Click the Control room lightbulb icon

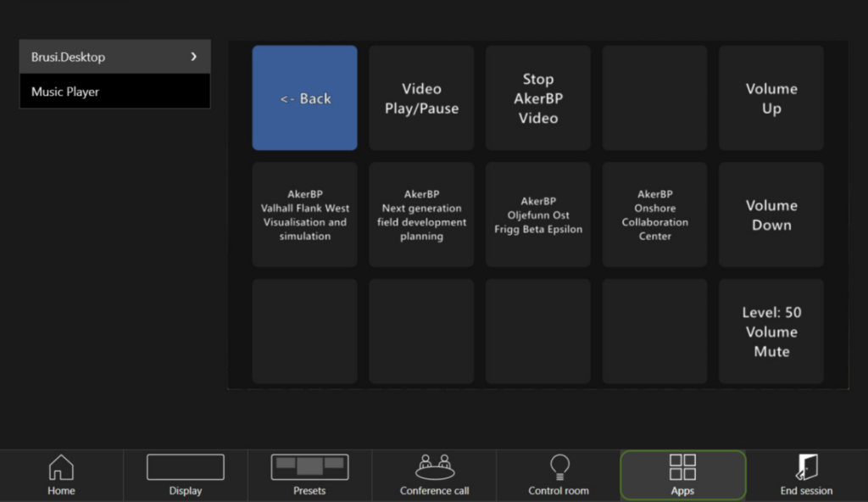(559, 466)
